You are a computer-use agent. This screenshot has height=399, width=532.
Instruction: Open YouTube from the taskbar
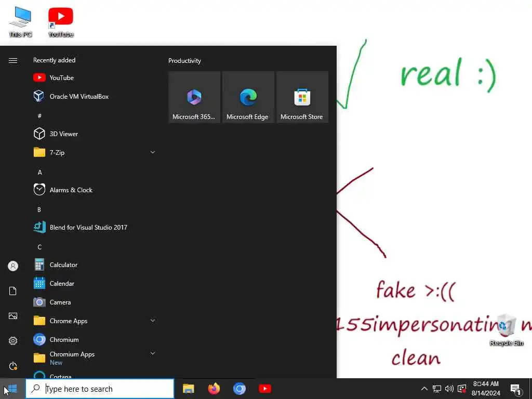[264, 389]
